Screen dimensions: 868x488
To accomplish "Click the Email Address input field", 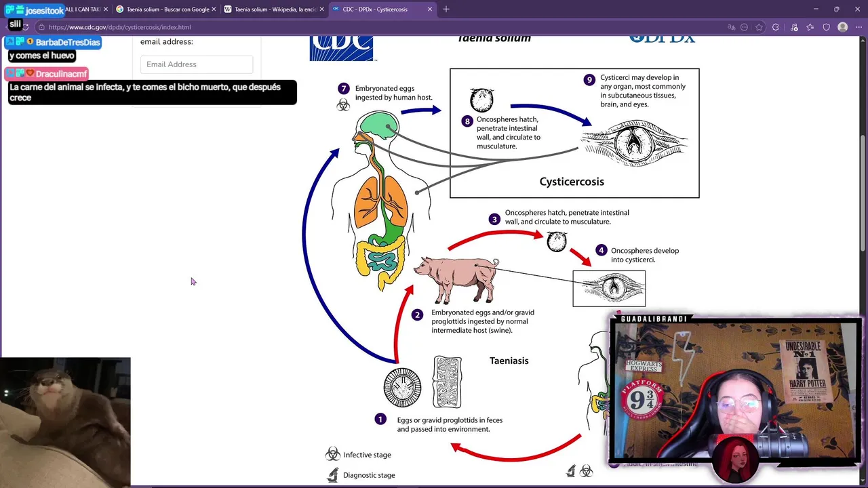I will click(x=197, y=64).
